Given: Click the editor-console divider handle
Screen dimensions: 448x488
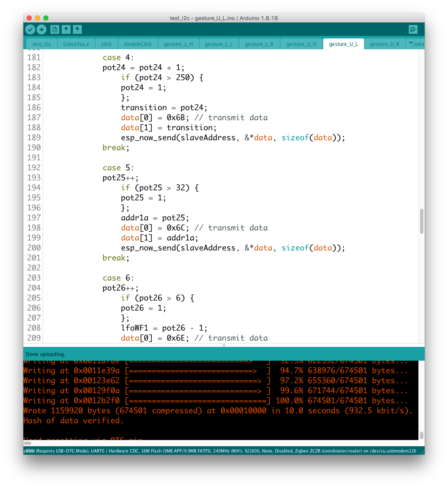Looking at the screenshot, I should click(224, 345).
